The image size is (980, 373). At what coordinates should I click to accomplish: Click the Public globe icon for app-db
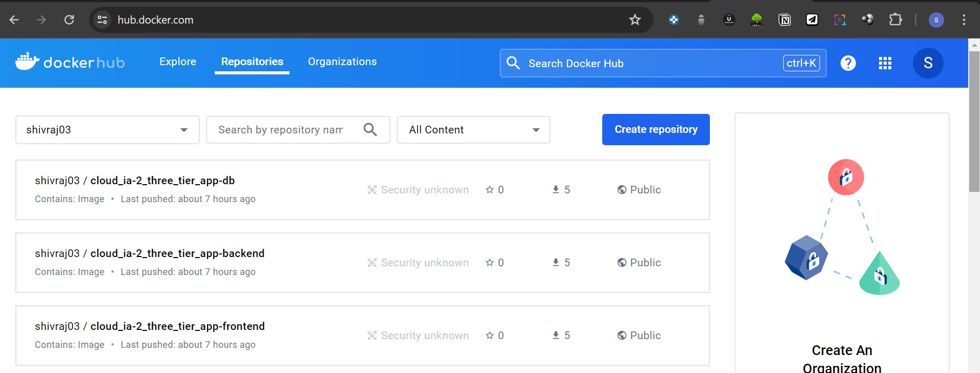[622, 190]
